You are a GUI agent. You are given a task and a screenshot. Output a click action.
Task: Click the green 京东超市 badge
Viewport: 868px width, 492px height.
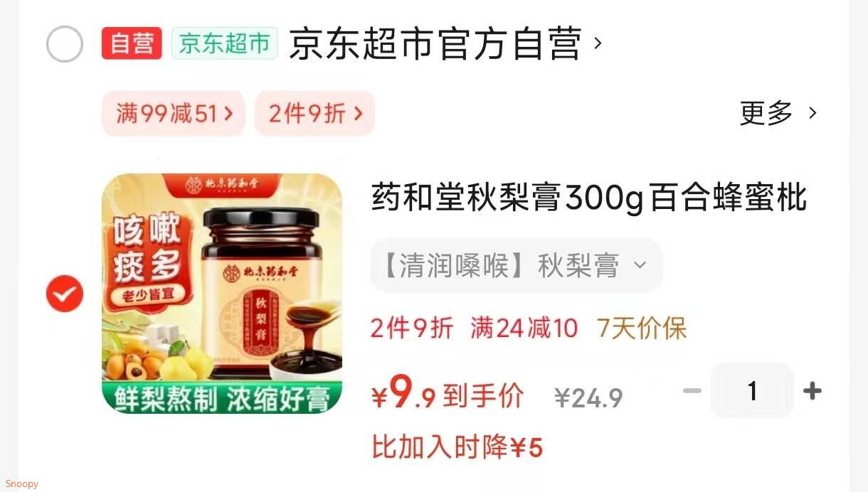point(224,43)
